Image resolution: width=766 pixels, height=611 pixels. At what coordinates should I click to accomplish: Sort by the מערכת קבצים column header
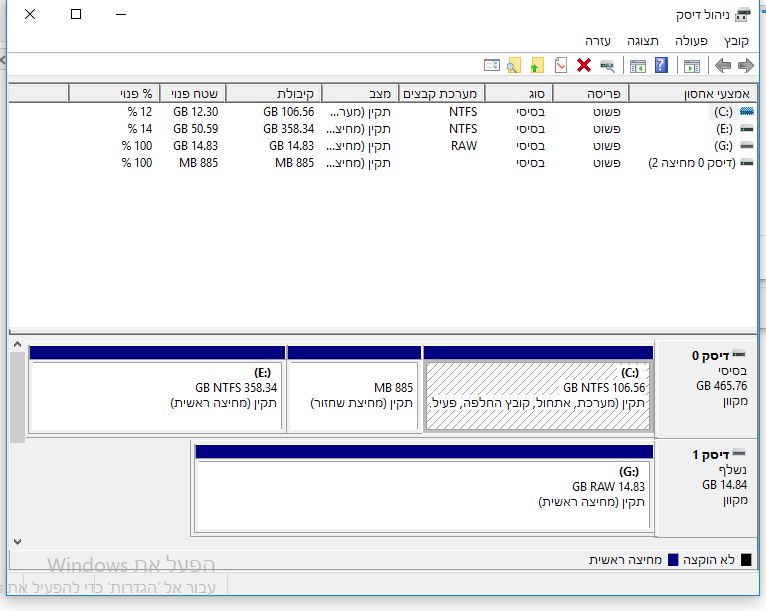[441, 93]
